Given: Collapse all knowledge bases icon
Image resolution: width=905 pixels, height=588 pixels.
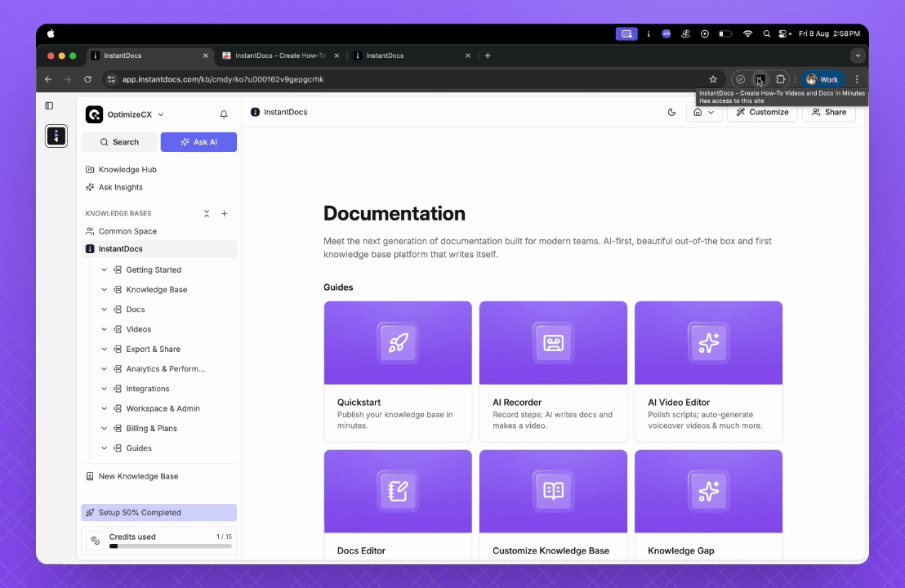Looking at the screenshot, I should tap(207, 214).
